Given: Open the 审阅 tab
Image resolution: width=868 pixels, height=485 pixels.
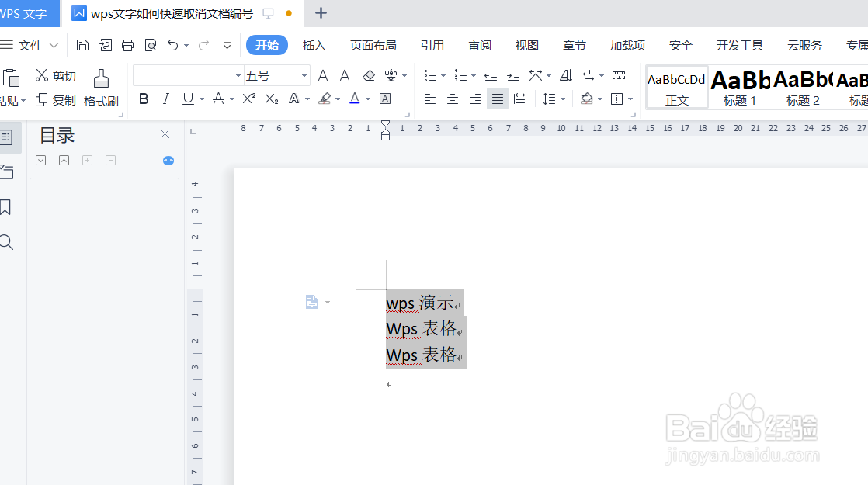Looking at the screenshot, I should pos(479,45).
